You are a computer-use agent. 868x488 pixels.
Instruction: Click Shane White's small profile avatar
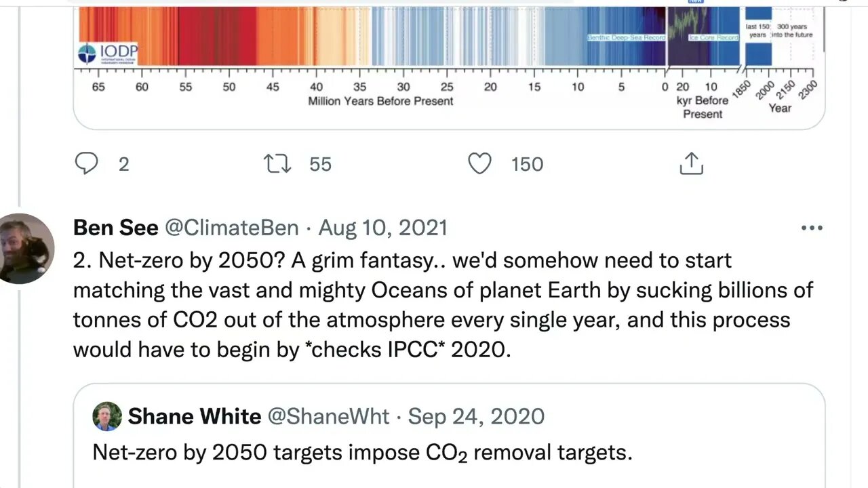107,416
